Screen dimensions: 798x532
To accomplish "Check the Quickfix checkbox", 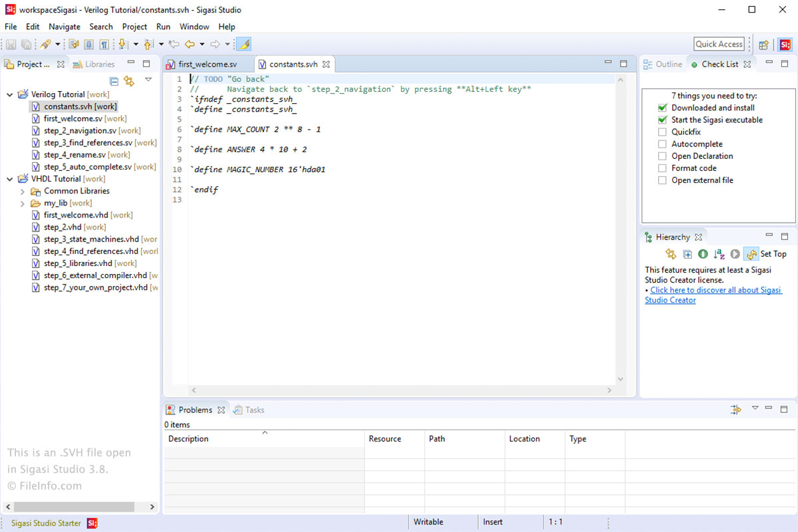I will (662, 132).
